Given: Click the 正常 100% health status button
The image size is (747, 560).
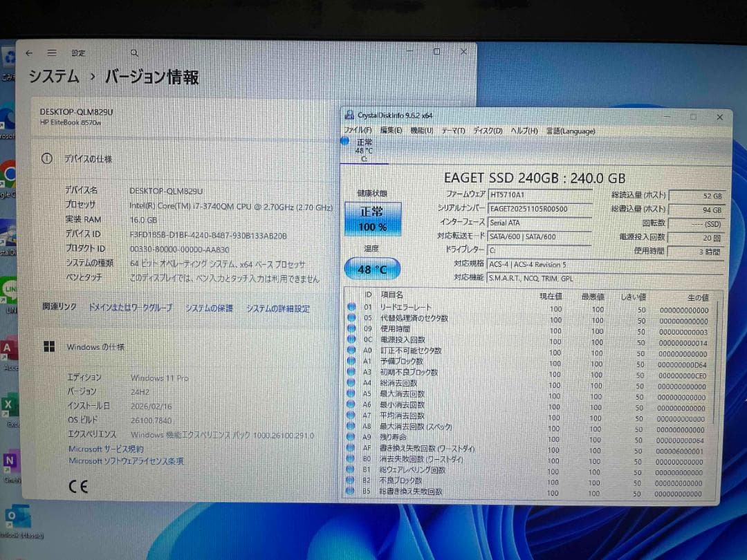Looking at the screenshot, I should [x=373, y=219].
